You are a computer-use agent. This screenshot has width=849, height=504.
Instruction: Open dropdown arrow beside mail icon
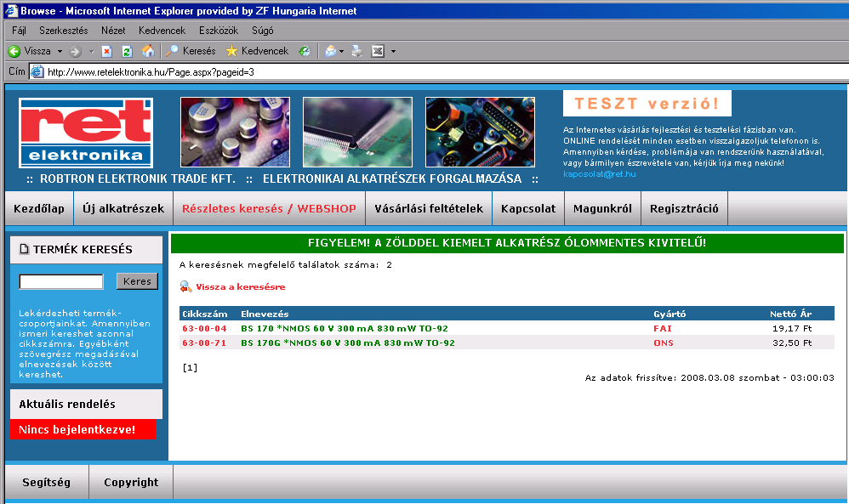342,51
